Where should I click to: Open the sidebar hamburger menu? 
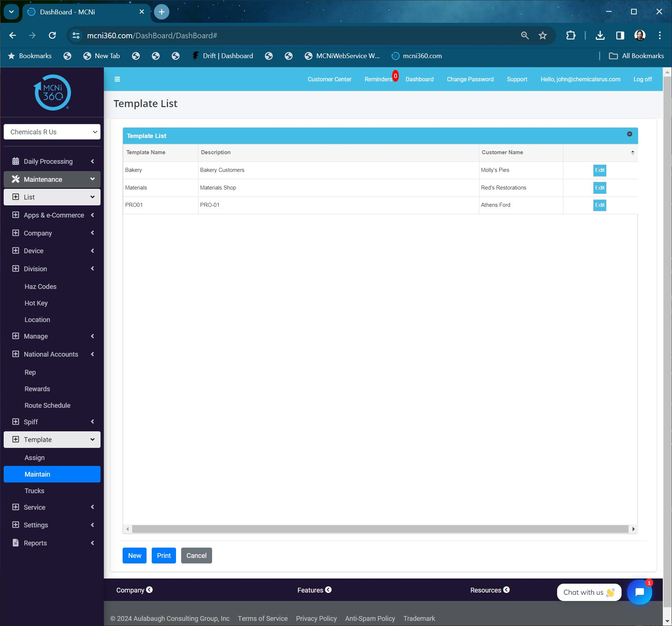[x=117, y=79]
